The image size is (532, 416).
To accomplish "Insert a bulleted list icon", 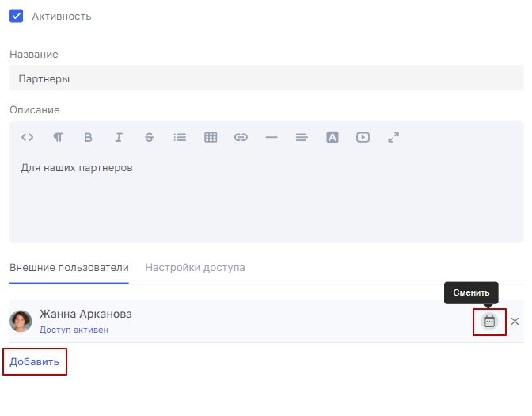I will pos(180,138).
